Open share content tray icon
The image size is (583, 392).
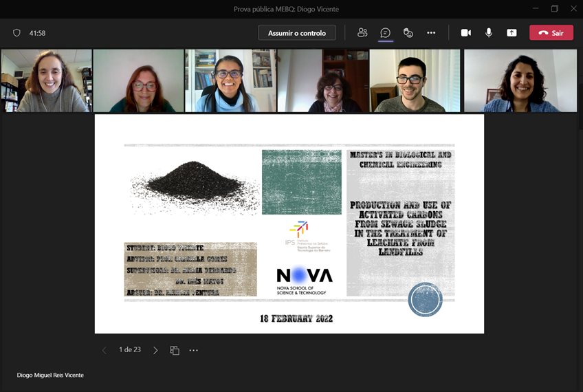click(511, 32)
